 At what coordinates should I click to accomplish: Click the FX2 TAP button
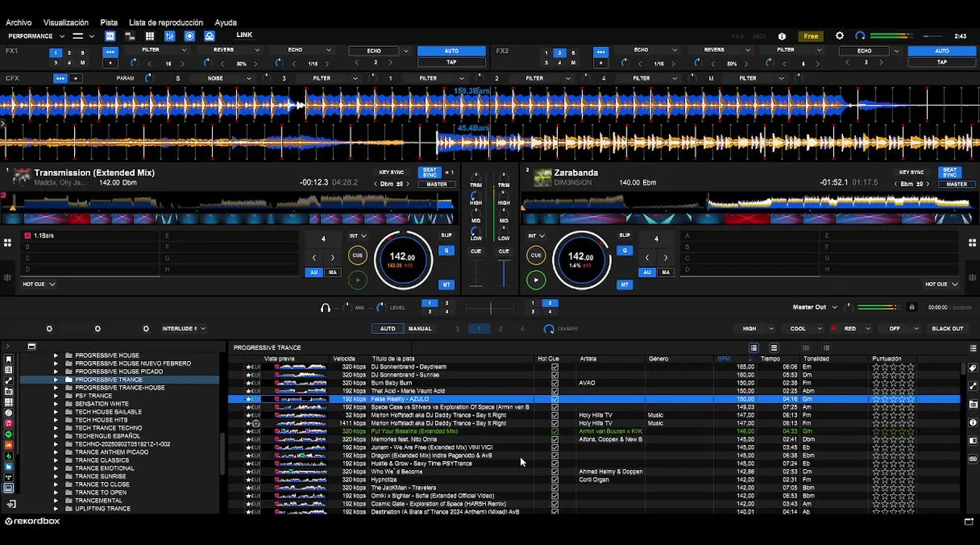pos(941,62)
